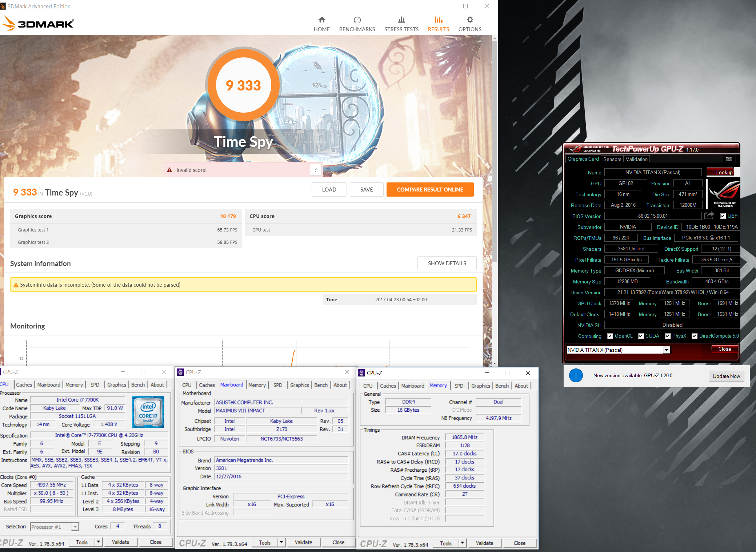
Task: Click the GPU-Z update info icon
Action: (x=576, y=375)
